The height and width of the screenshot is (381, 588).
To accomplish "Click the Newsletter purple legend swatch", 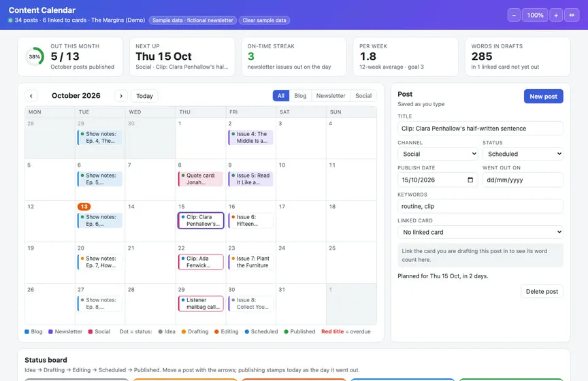I will (x=50, y=331).
